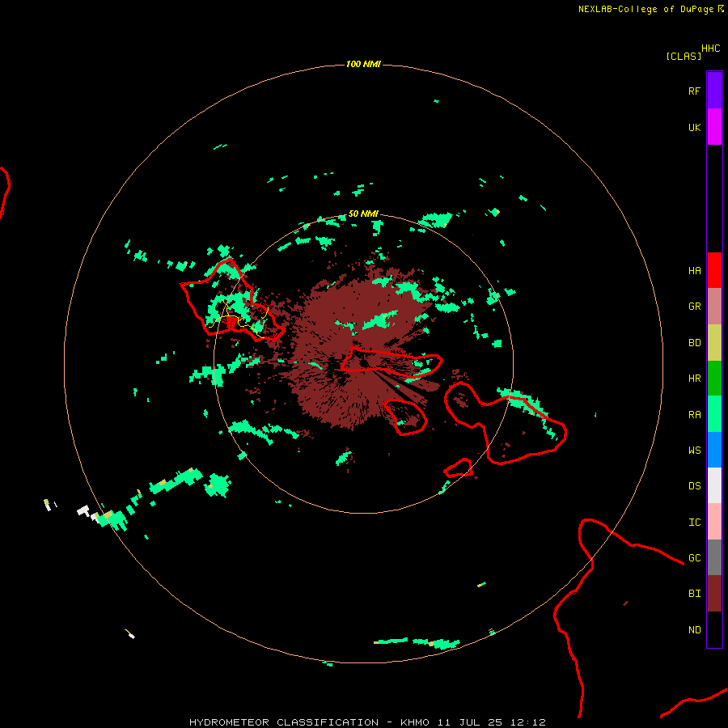Click the UK magenta legend swatch

714,127
